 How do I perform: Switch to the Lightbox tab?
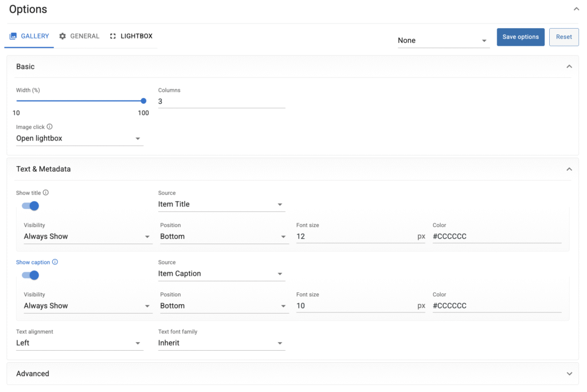click(131, 36)
